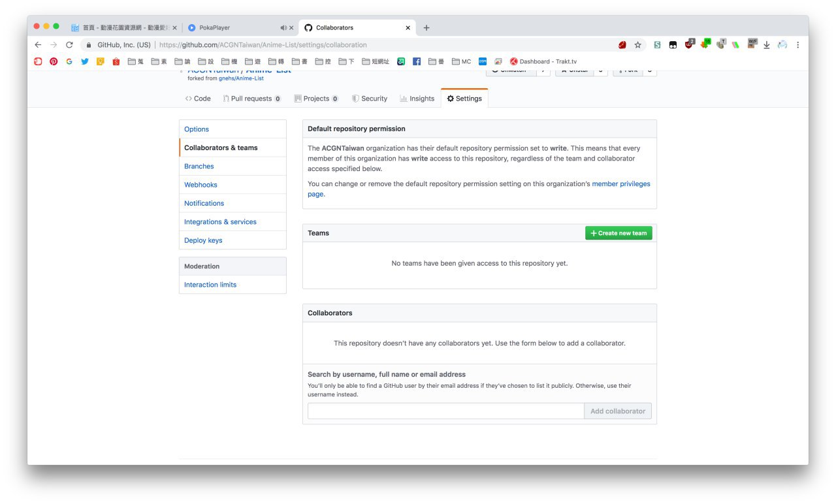Open the Options settings sidebar item
This screenshot has width=836, height=504.
click(233, 129)
